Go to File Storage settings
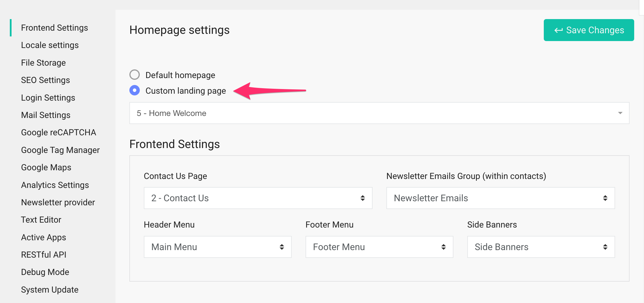This screenshot has height=303, width=644. point(43,63)
